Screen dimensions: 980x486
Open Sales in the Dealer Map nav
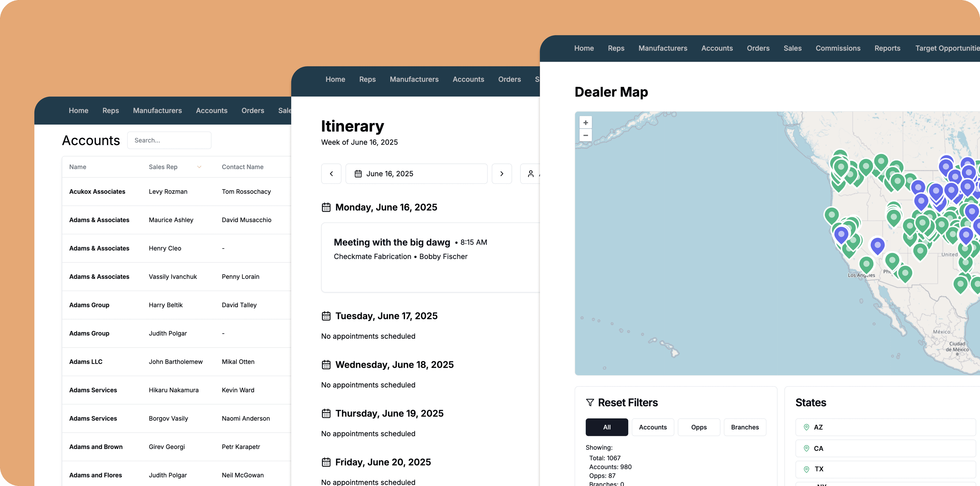click(x=792, y=48)
